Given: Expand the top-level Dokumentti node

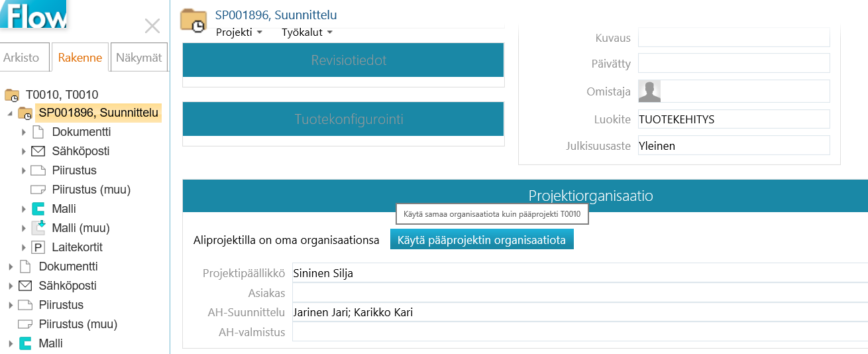Looking at the screenshot, I should click(11, 266).
